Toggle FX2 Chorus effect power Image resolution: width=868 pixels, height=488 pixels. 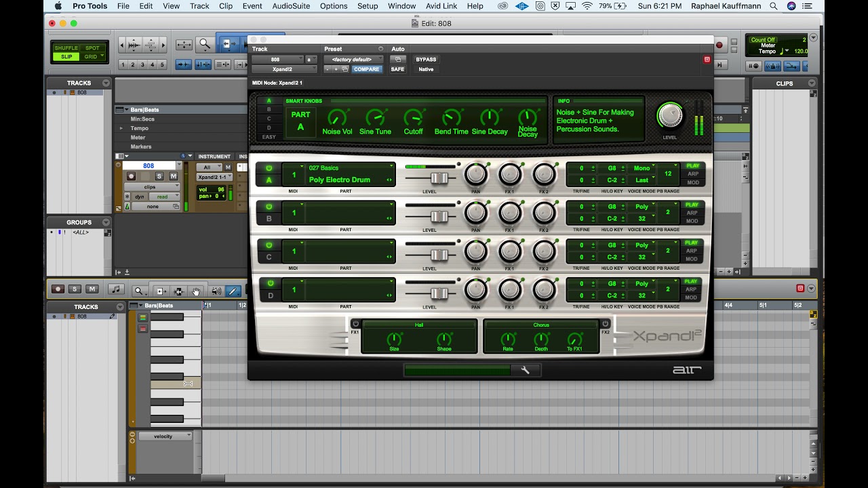click(x=606, y=324)
